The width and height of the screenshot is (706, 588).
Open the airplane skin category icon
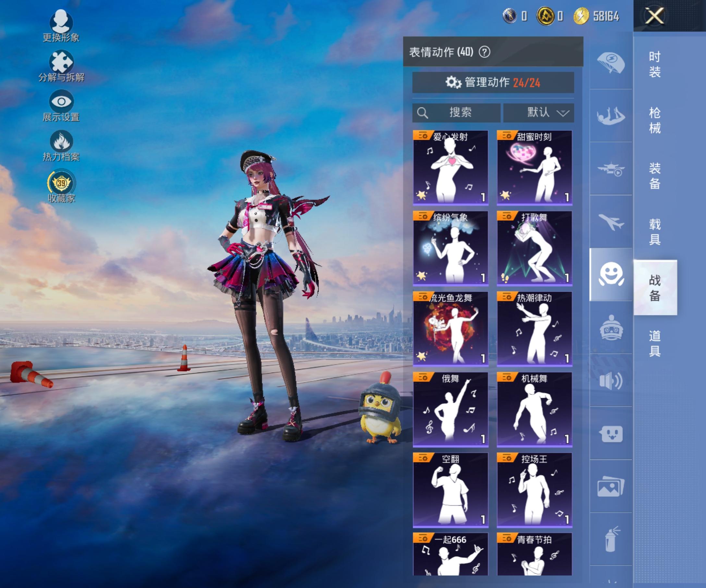(x=611, y=222)
